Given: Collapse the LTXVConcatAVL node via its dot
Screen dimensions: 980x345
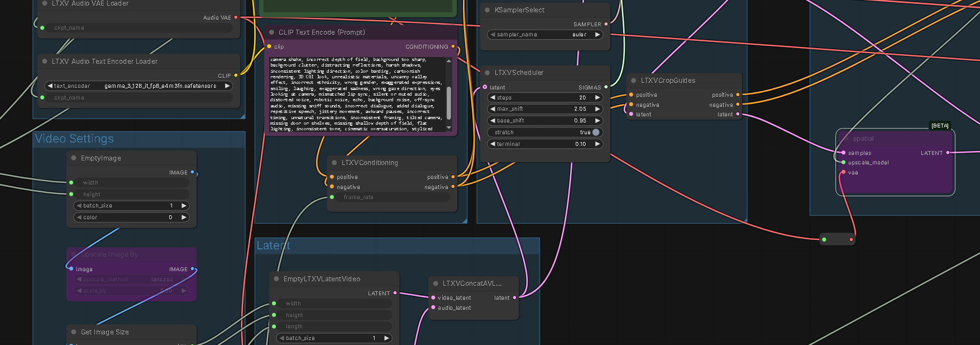Looking at the screenshot, I should pos(436,283).
